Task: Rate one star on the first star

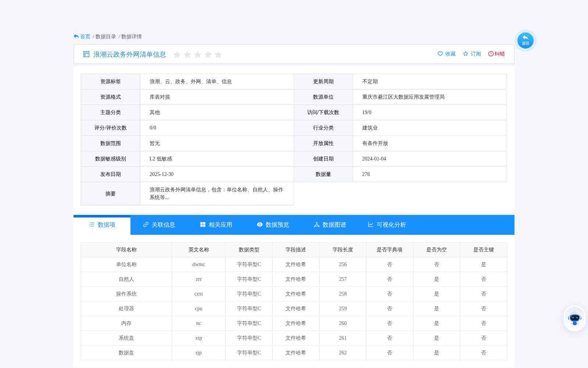Action: pos(177,54)
